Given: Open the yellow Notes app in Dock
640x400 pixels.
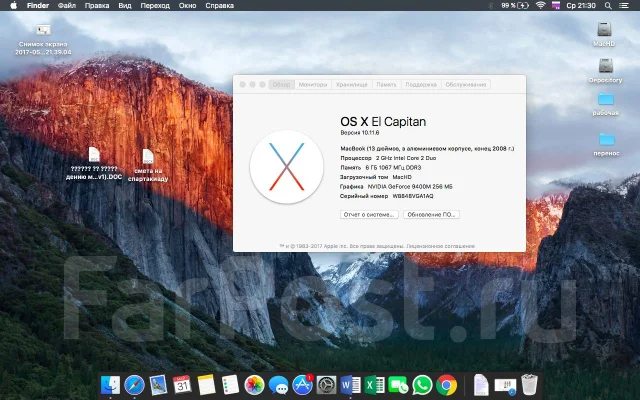Looking at the screenshot, I should (x=206, y=385).
